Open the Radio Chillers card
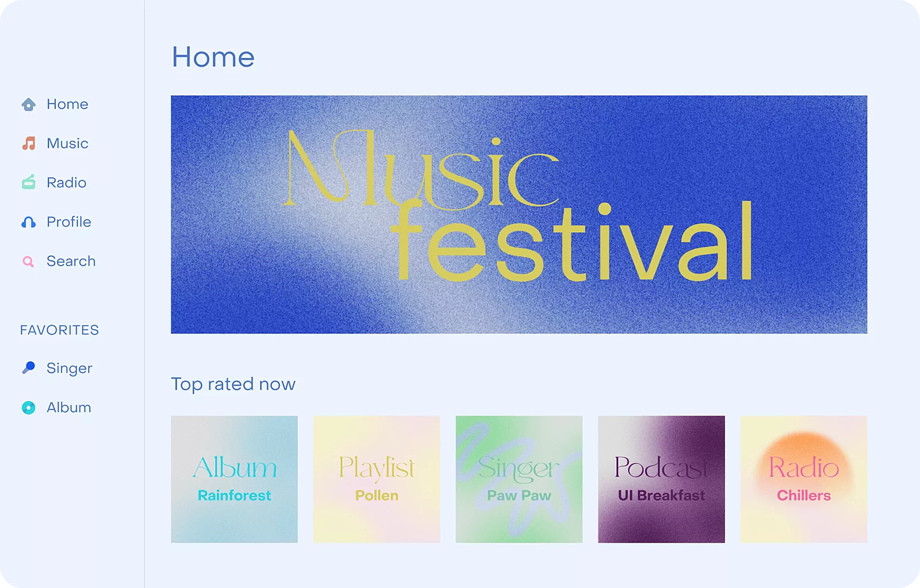920x588 pixels. click(803, 479)
